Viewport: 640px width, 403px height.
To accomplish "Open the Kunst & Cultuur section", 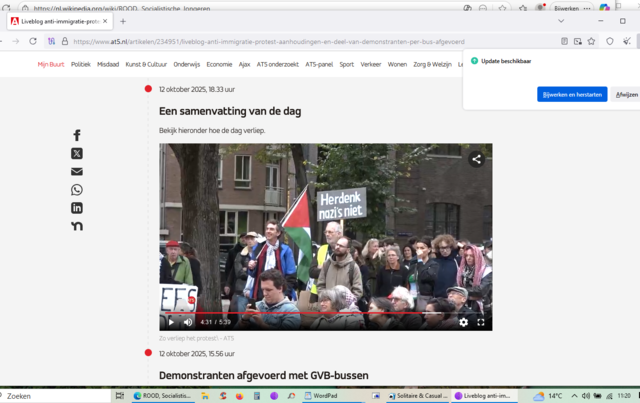I will tap(146, 64).
